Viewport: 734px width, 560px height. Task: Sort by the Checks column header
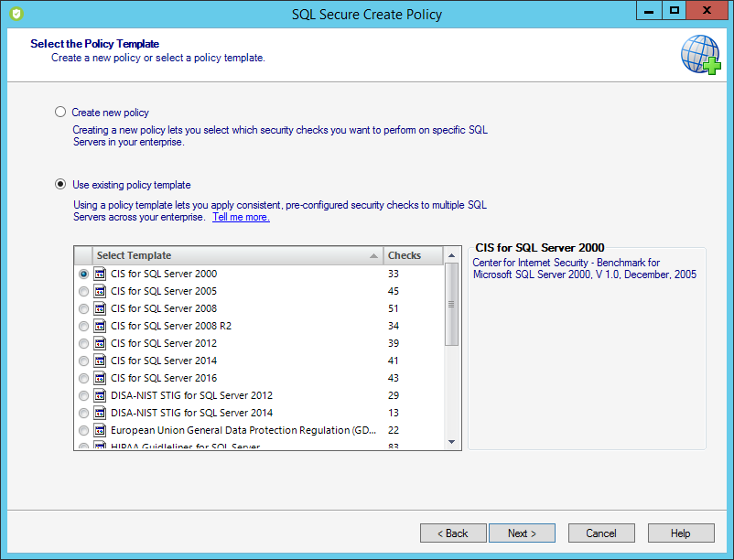(414, 255)
